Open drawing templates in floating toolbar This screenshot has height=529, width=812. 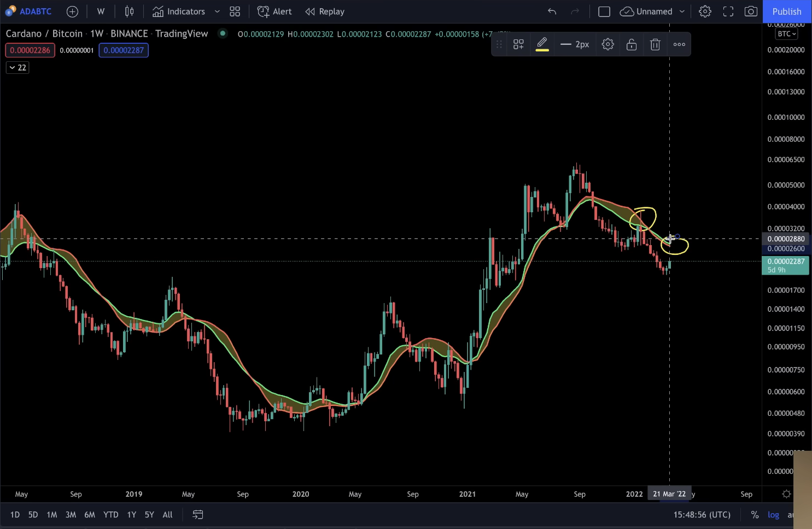coord(518,45)
